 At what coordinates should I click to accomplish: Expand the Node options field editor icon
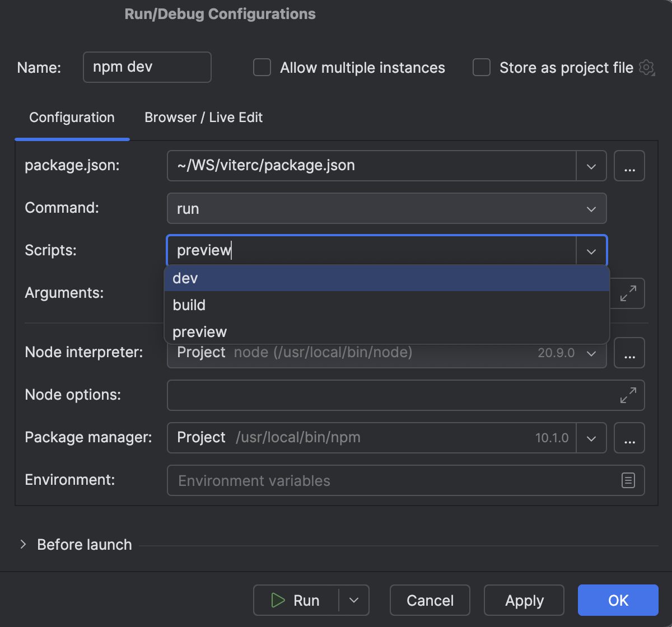click(x=628, y=395)
